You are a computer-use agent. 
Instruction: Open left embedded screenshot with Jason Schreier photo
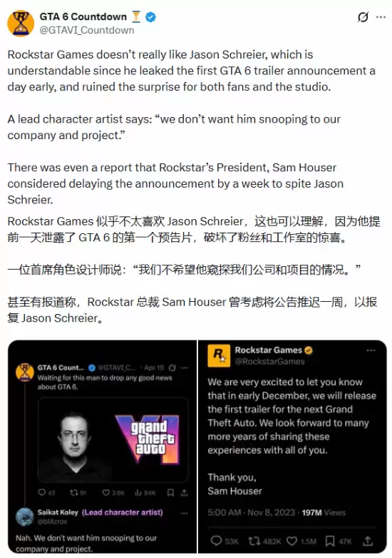click(x=103, y=447)
